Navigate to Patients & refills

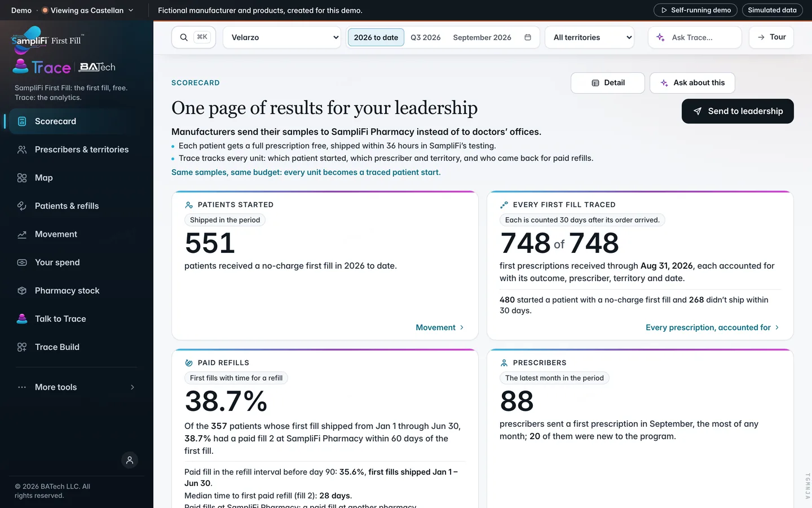(77, 206)
